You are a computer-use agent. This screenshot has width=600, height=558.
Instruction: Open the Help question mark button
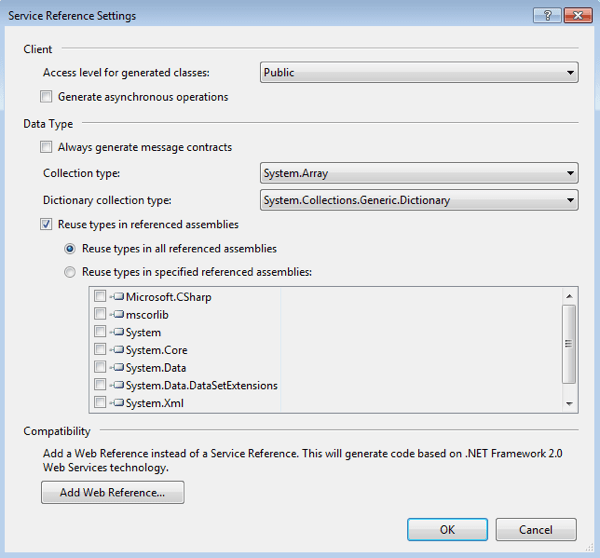[547, 16]
